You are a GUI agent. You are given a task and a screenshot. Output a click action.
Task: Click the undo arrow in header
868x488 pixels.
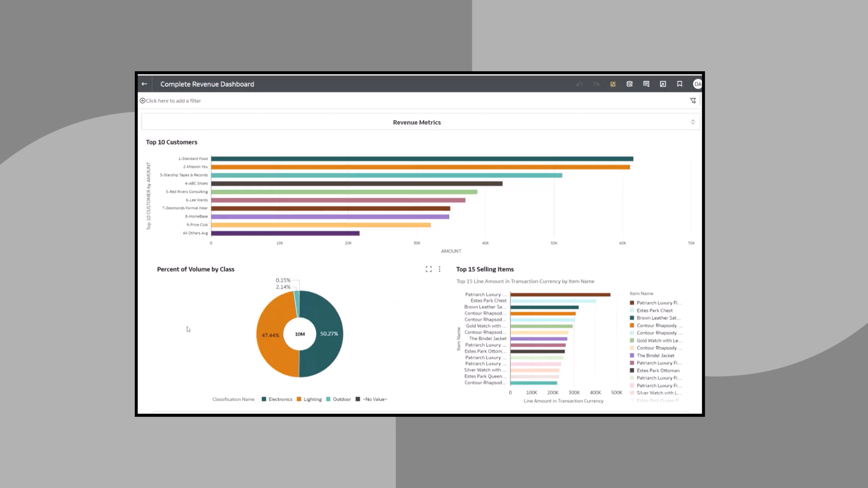coord(579,84)
